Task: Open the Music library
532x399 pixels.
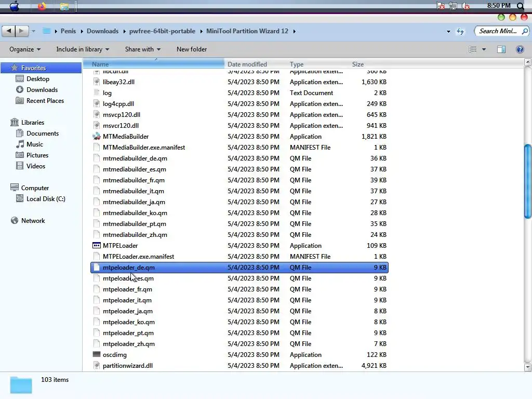Action: click(x=35, y=144)
